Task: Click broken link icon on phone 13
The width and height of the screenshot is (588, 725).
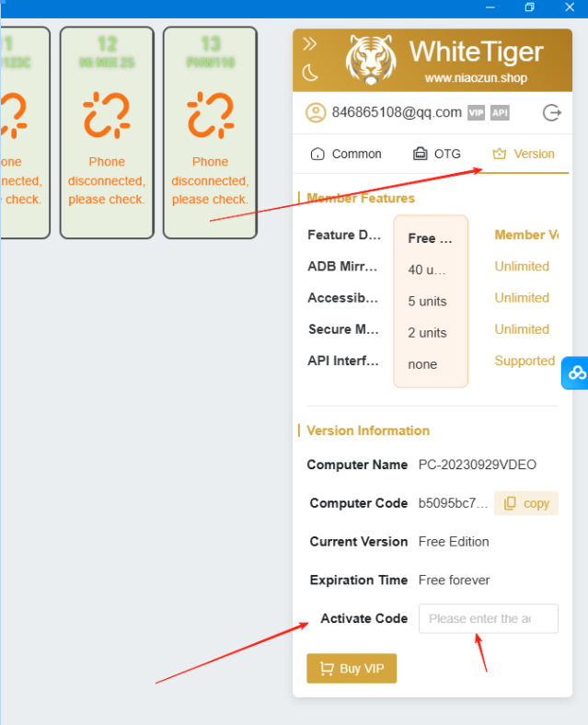Action: (x=211, y=115)
